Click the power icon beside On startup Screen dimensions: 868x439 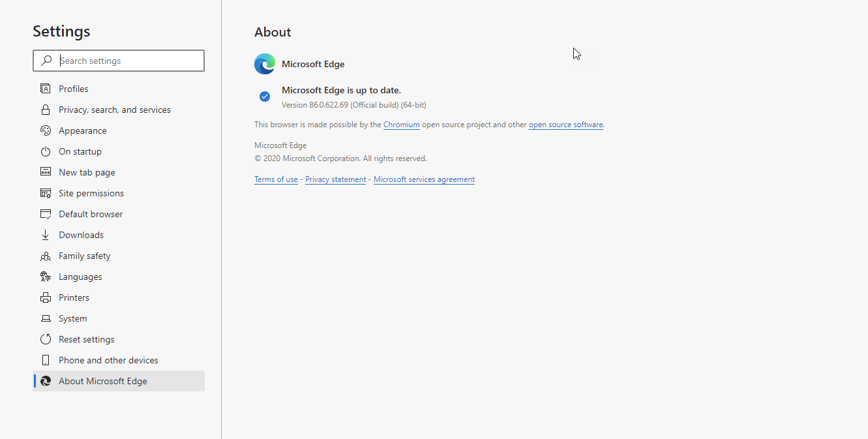click(x=46, y=151)
